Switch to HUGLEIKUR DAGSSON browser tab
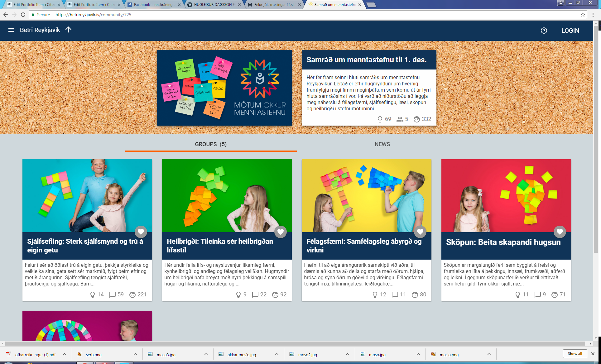The height and width of the screenshot is (364, 601). 213,5
